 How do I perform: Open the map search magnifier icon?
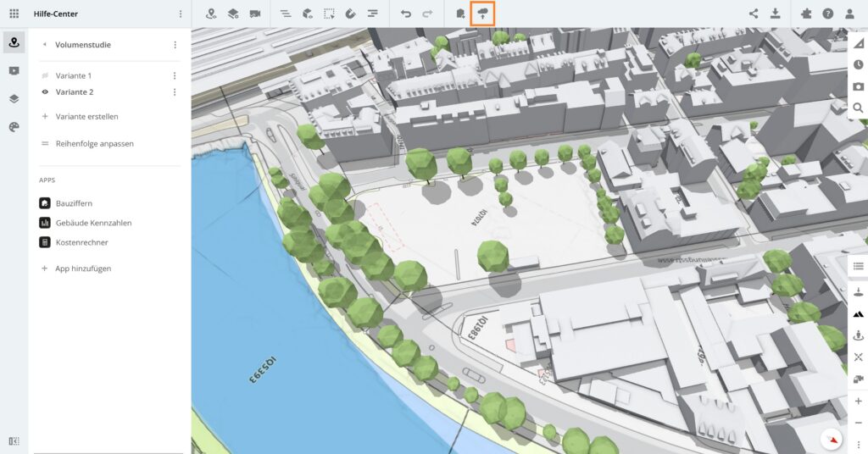point(858,108)
